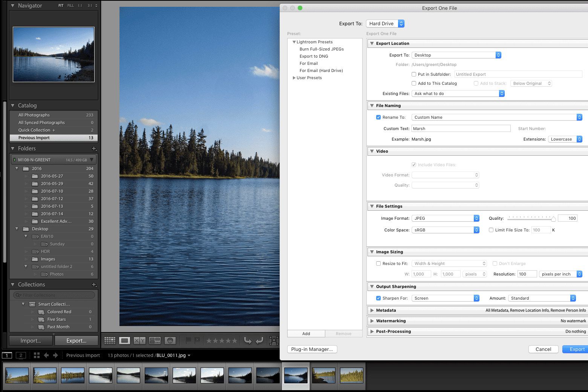Select For Email preset
This screenshot has width=588, height=392.
309,63
